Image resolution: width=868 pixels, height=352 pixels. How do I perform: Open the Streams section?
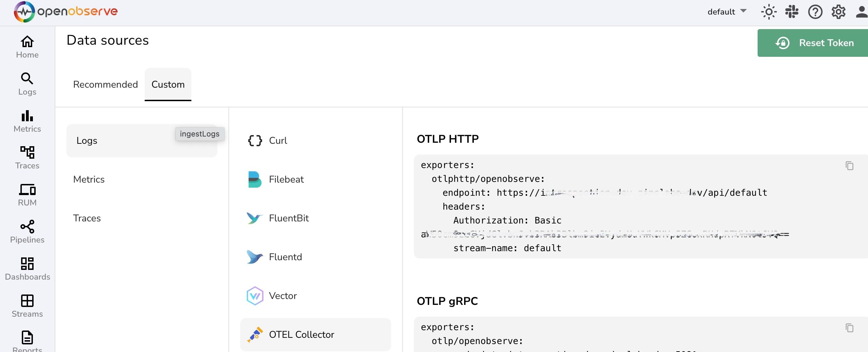(27, 305)
